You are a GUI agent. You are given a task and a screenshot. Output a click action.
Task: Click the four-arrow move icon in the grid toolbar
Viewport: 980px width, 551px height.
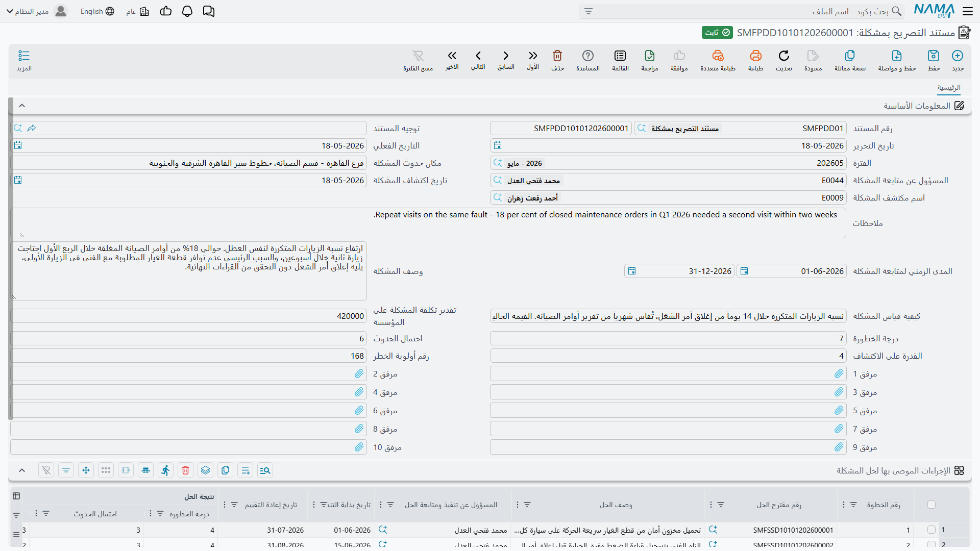[x=86, y=470]
